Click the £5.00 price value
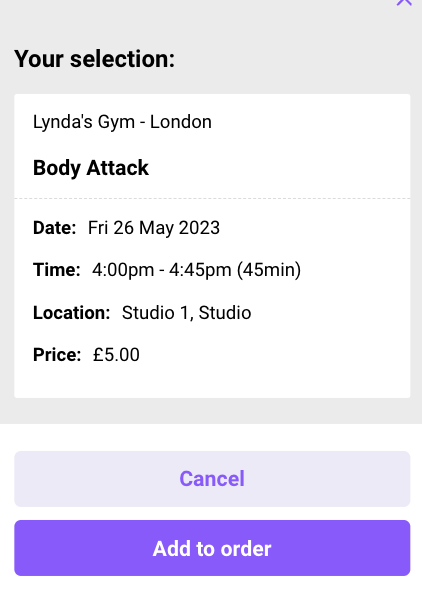Image resolution: width=422 pixels, height=592 pixels. point(116,355)
